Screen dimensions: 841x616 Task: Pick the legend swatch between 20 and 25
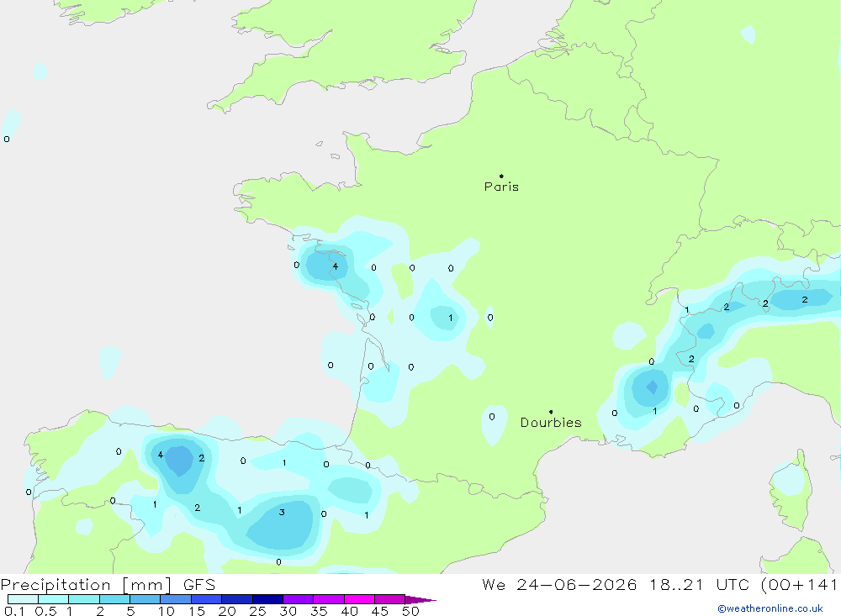(x=236, y=599)
